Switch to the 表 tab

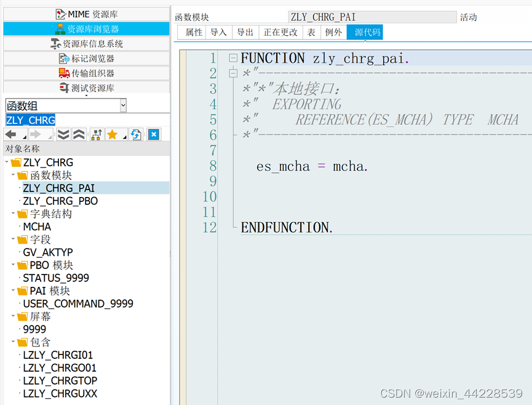[x=312, y=32]
